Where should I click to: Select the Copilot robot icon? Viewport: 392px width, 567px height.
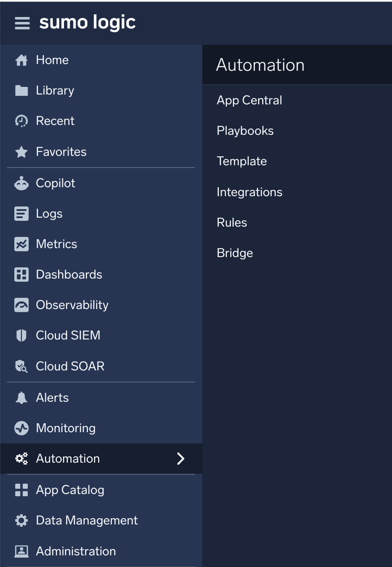coord(21,183)
